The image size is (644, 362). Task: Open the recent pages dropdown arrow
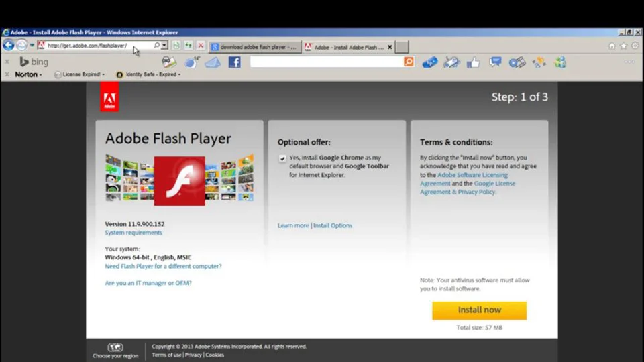coord(32,45)
